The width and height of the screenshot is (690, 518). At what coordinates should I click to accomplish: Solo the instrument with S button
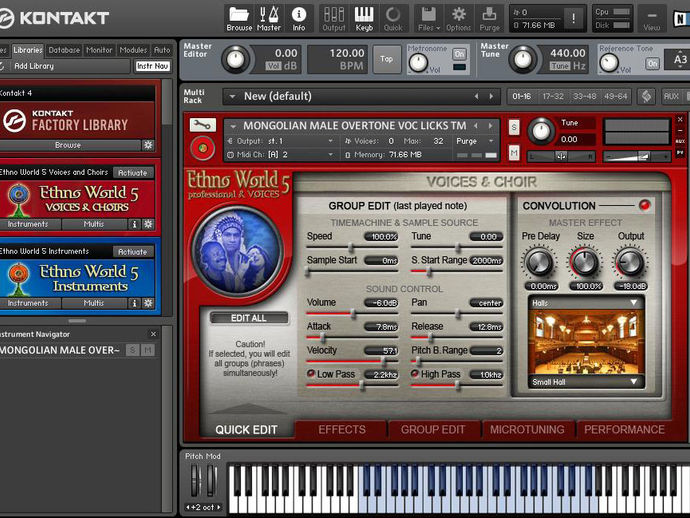coord(514,128)
